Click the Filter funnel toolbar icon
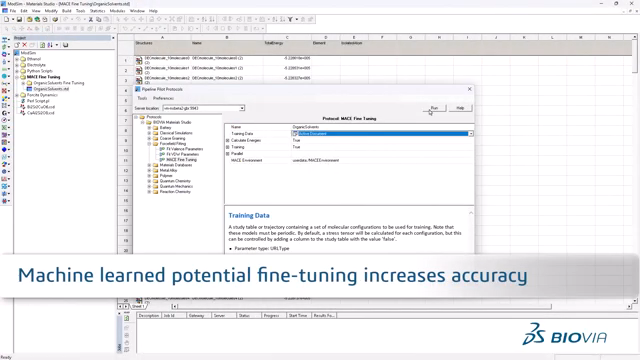 [x=290, y=19]
